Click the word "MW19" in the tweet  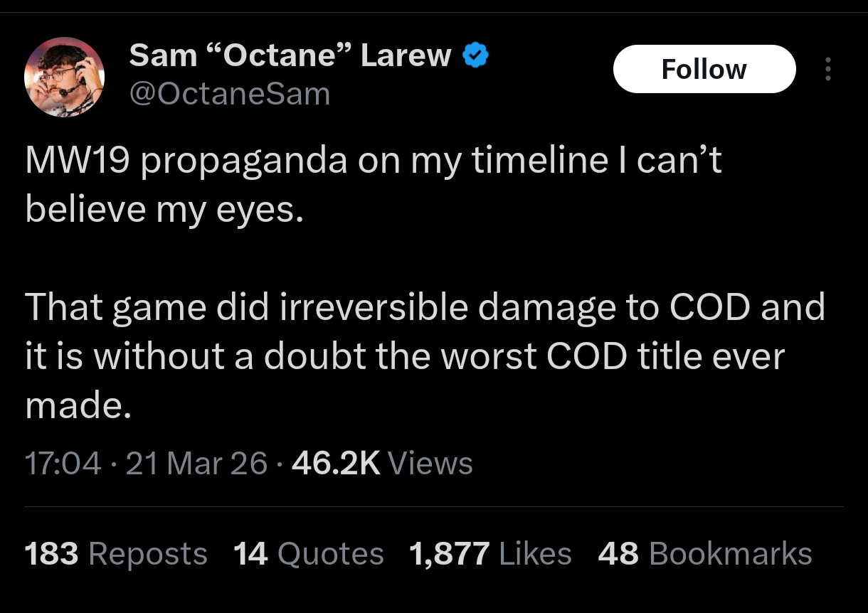click(x=77, y=161)
